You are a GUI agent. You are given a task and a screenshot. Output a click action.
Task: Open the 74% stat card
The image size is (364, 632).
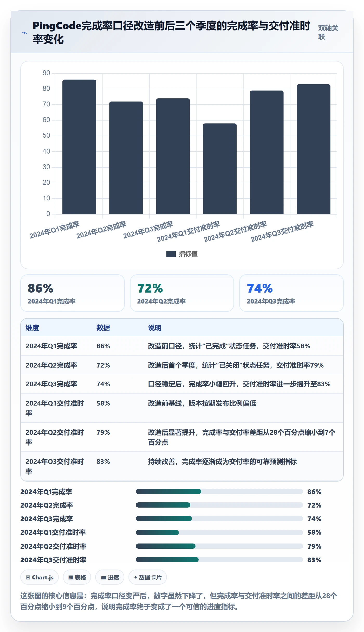point(291,293)
